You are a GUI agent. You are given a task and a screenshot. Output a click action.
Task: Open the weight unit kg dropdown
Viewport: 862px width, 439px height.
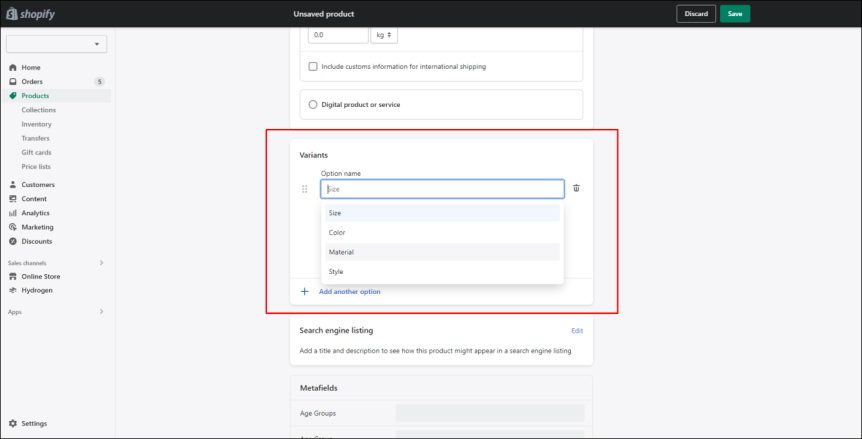(x=384, y=35)
